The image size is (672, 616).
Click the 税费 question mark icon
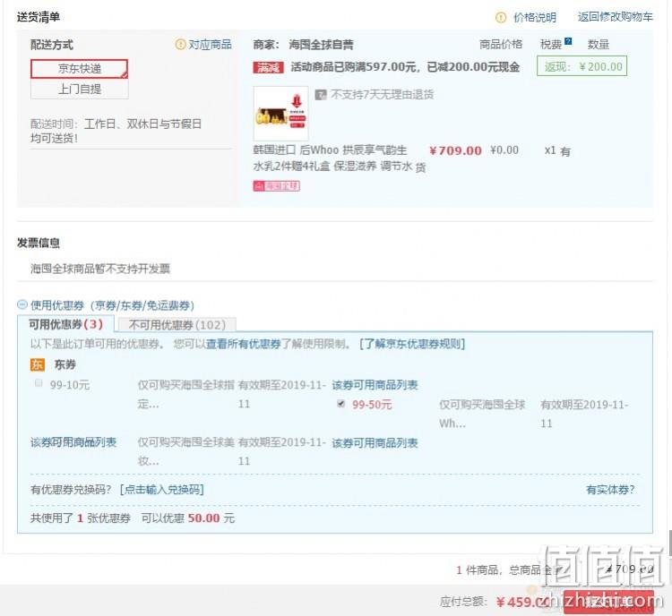pos(568,41)
